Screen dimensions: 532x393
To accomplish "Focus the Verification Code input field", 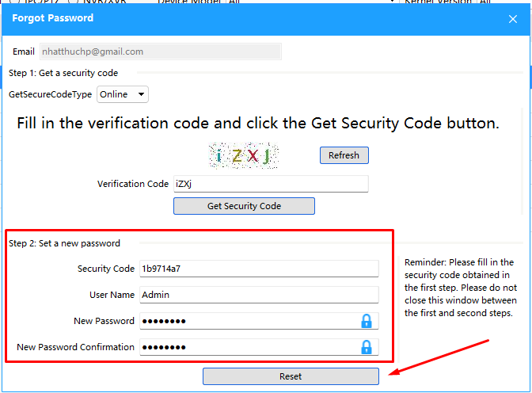I will point(271,184).
